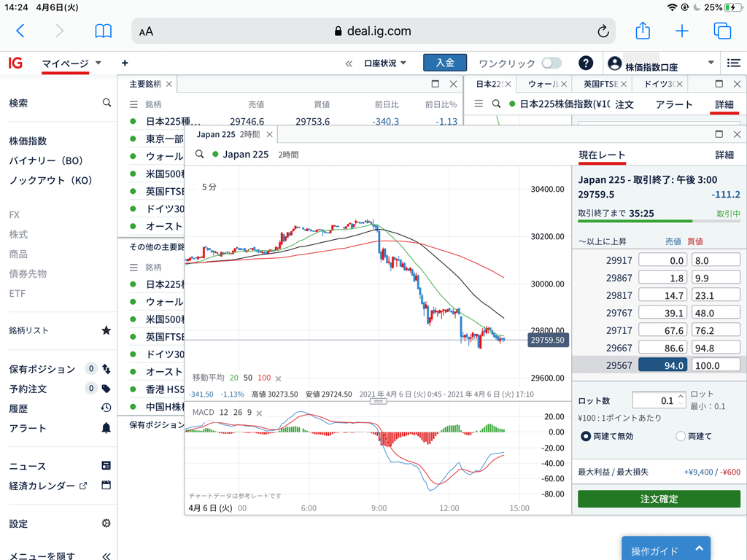Click the history clock icon

tap(107, 408)
